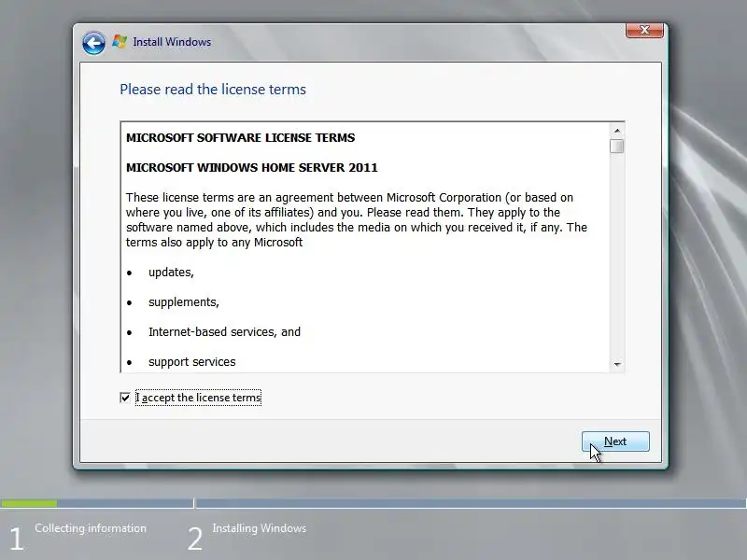Viewport: 747px width, 560px height.
Task: Click 'MICROSOFT WINDOWS HOME SERVER 2011' line
Action: pyautogui.click(x=251, y=168)
